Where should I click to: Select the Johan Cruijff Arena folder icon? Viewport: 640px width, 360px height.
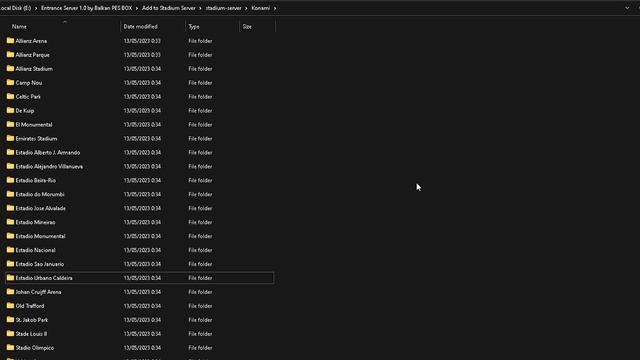[10, 292]
